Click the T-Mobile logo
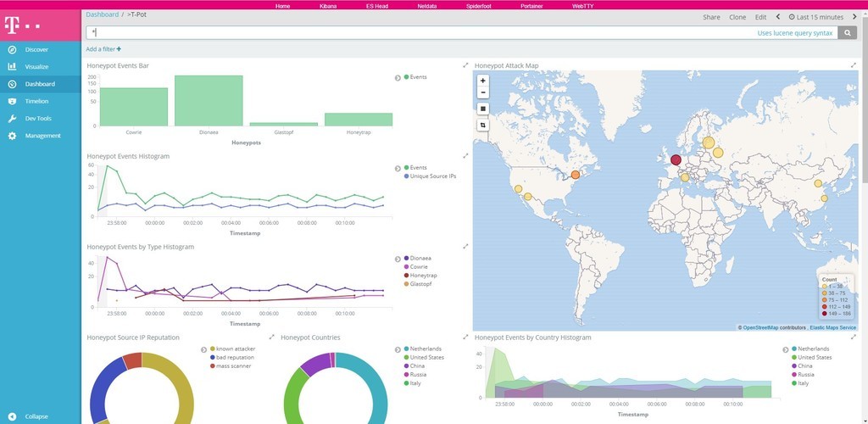The width and height of the screenshot is (868, 424). pyautogui.click(x=22, y=25)
